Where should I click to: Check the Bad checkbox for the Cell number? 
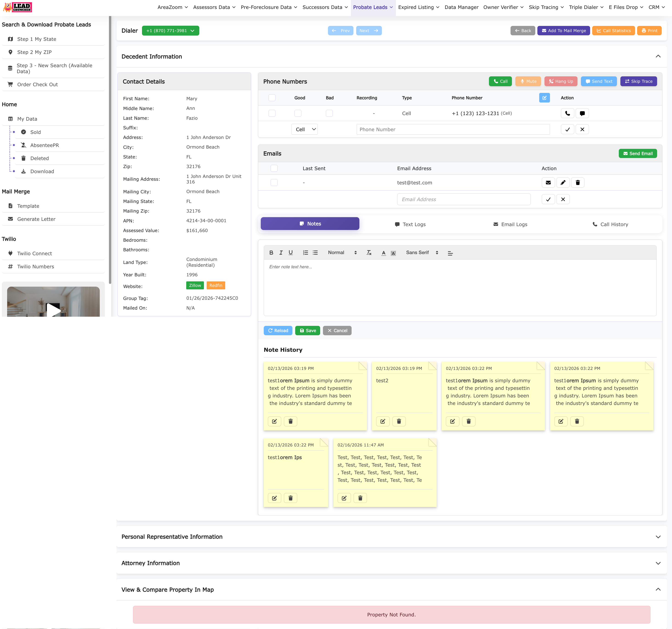tap(329, 113)
